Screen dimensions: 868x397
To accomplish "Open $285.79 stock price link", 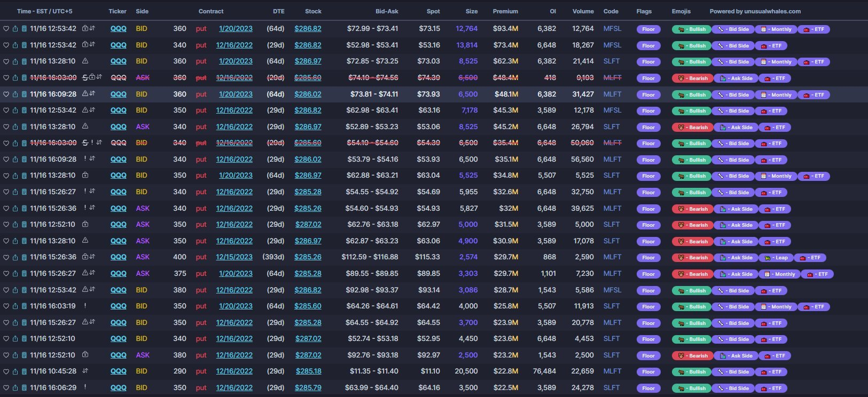I will 308,388.
